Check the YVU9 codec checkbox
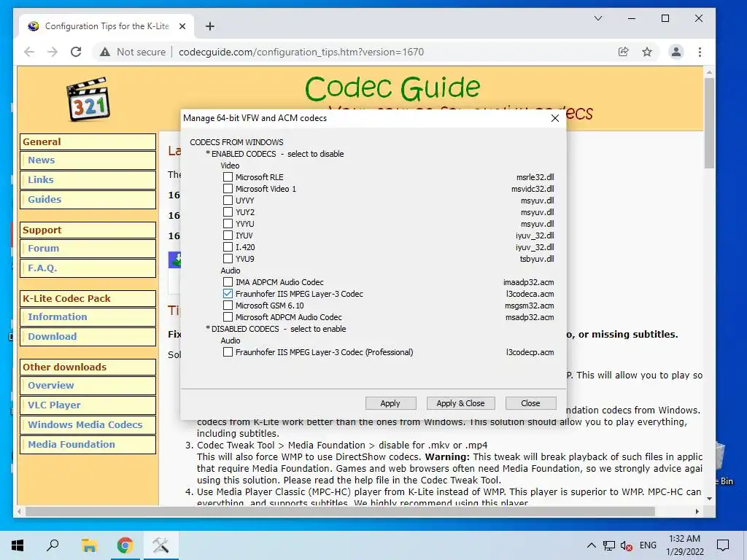This screenshot has width=747, height=560. click(x=228, y=259)
